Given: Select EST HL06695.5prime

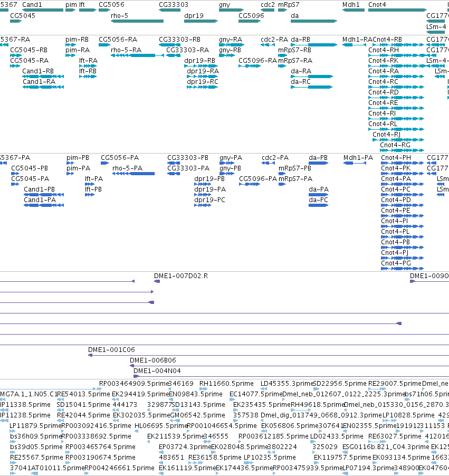Looking at the screenshot, I should [160, 426].
